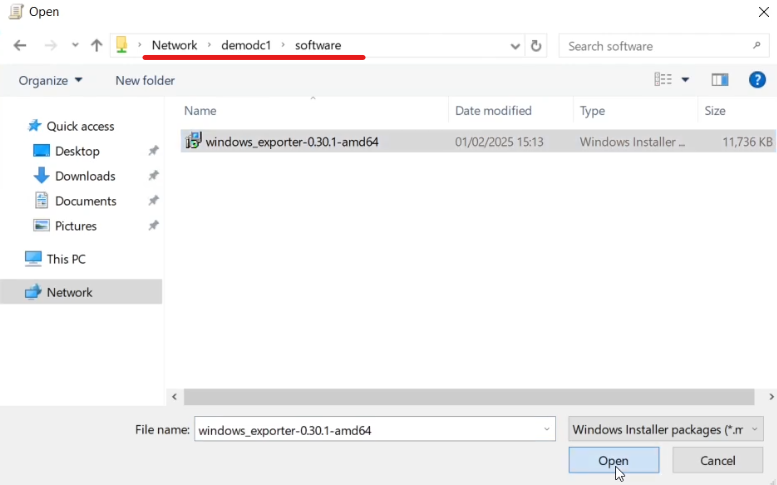Click the search magnifier icon
Image resolution: width=777 pixels, height=485 pixels.
tap(756, 46)
